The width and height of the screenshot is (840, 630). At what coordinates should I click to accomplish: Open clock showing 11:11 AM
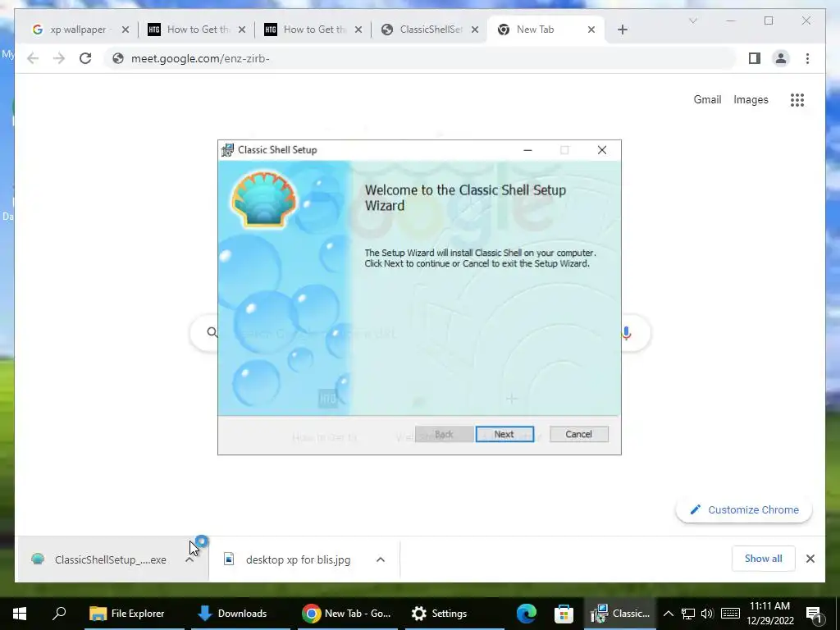(769, 614)
